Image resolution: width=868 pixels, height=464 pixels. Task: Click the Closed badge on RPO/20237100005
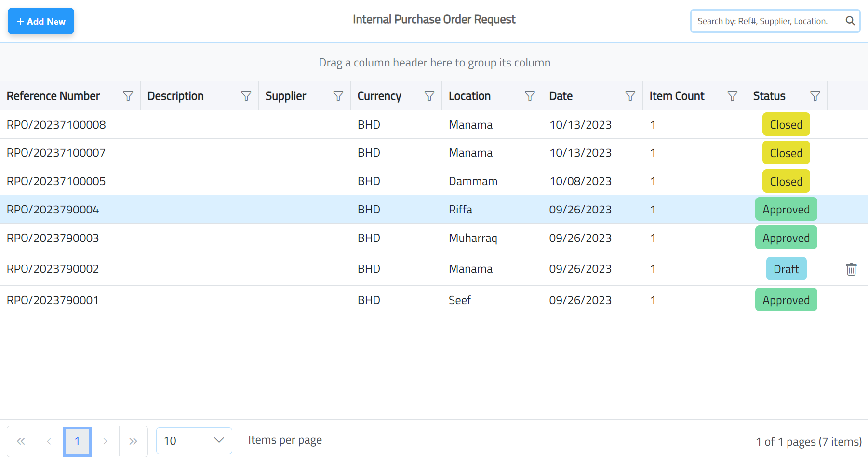786,181
